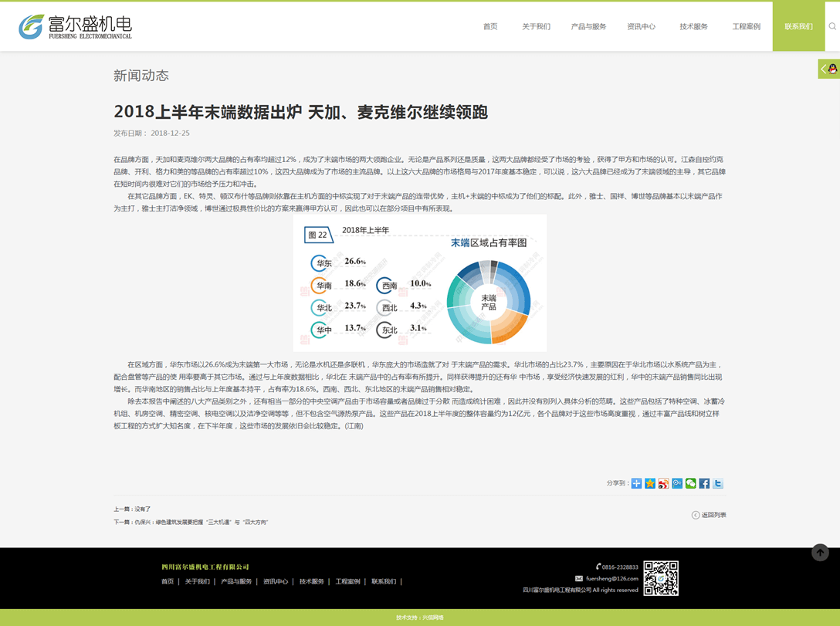Click footer link 工程案例

pyautogui.click(x=347, y=581)
